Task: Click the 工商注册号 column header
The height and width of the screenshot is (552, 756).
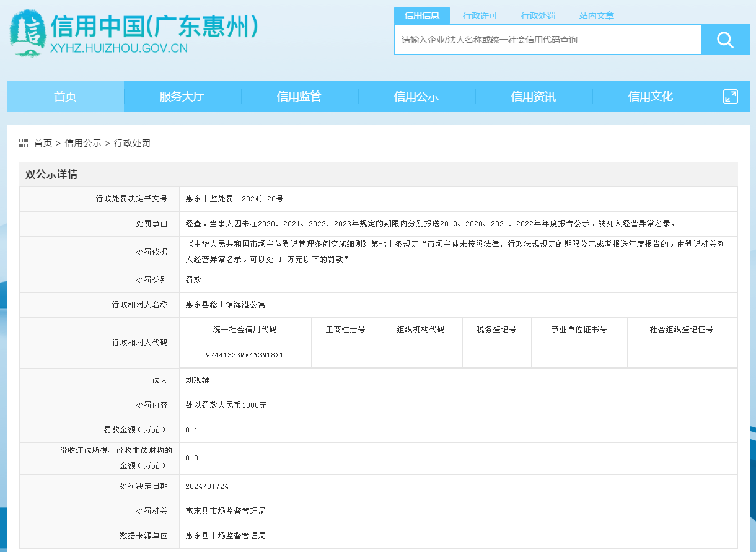Action: (x=346, y=330)
